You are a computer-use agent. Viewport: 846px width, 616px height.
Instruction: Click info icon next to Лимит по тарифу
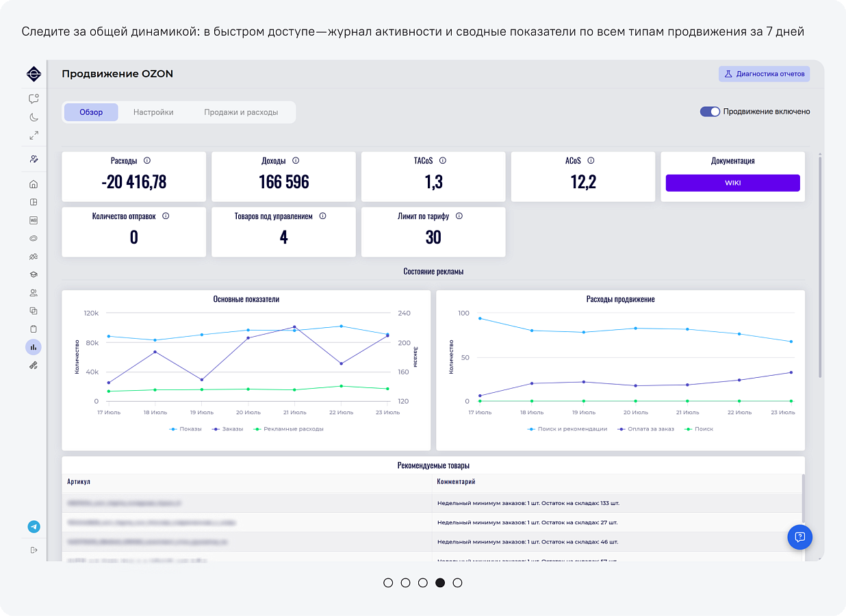coord(459,216)
